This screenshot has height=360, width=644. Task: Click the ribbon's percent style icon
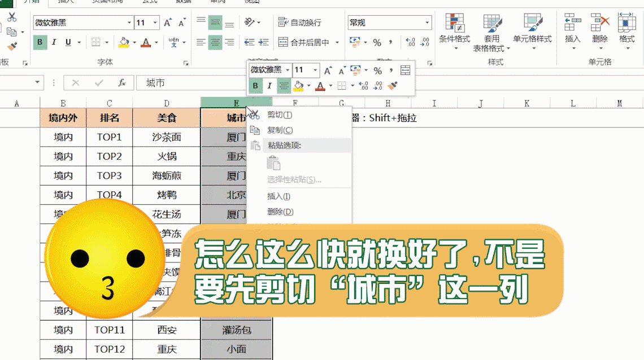click(377, 42)
